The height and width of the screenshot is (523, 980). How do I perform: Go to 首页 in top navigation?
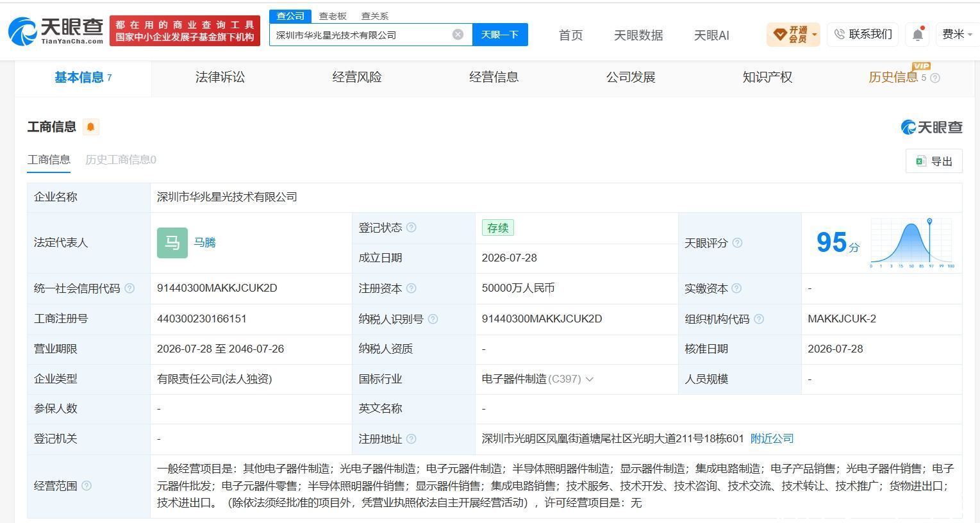(570, 35)
